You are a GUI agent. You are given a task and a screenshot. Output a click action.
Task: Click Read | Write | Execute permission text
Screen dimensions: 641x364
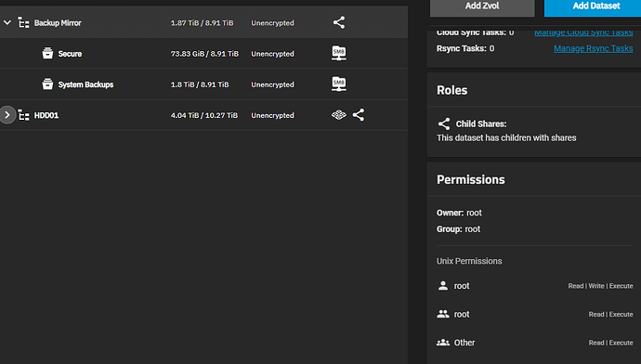tap(600, 286)
